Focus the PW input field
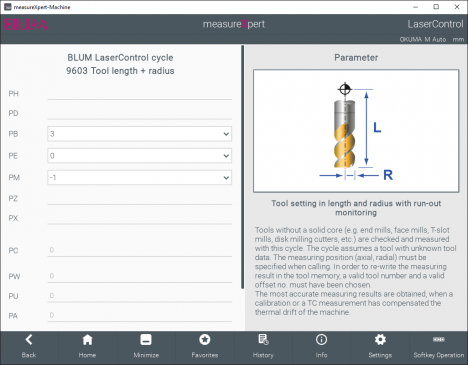The width and height of the screenshot is (468, 365). pyautogui.click(x=139, y=276)
